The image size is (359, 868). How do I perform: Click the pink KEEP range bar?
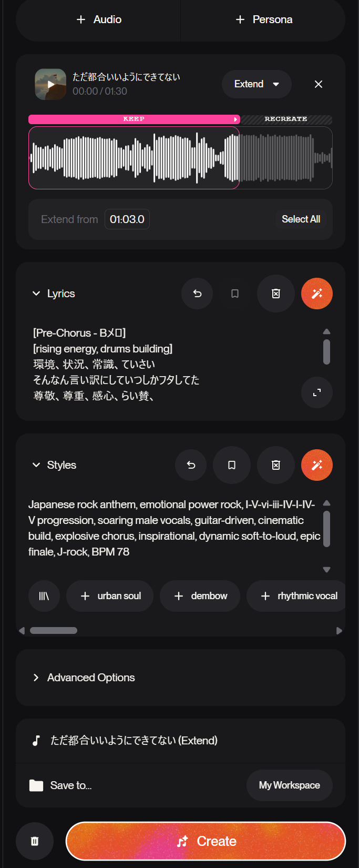coord(134,119)
